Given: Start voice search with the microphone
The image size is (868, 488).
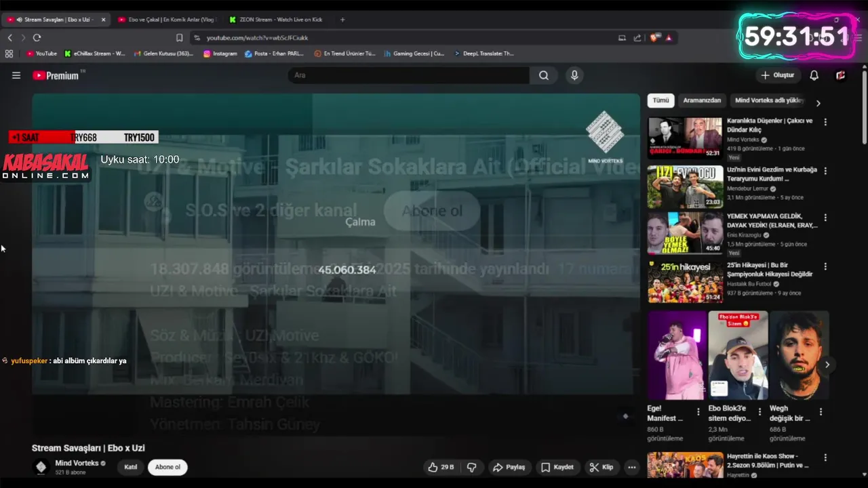Looking at the screenshot, I should (574, 75).
